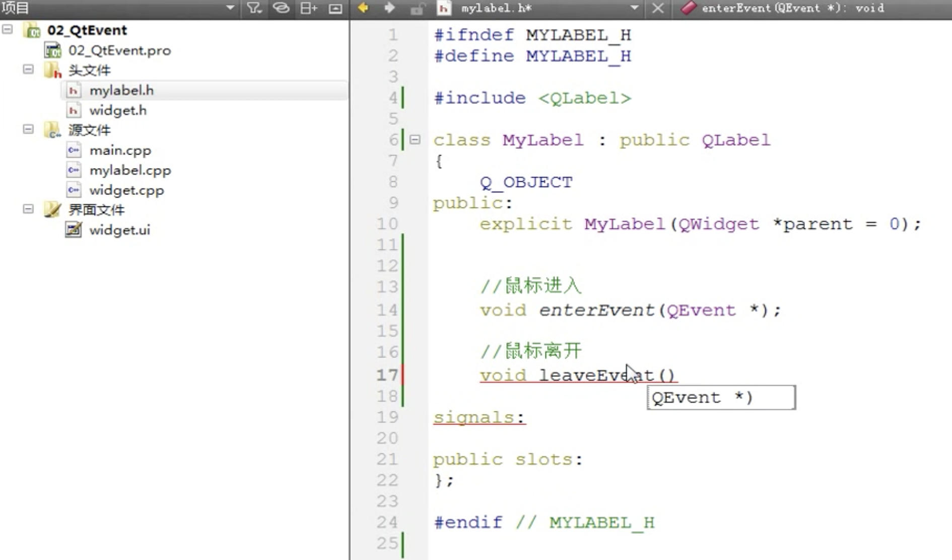Open widget.cpp in the project tree

tap(126, 190)
